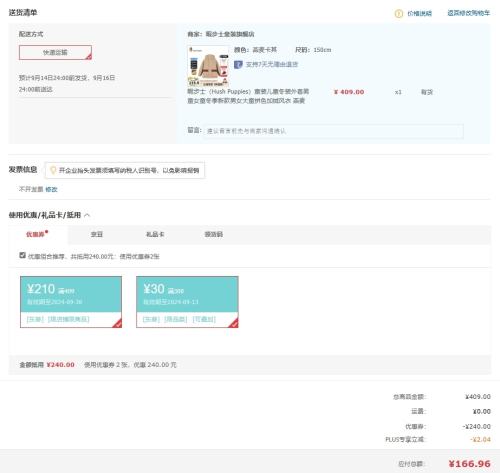Click the price explanation info icon

[x=398, y=14]
